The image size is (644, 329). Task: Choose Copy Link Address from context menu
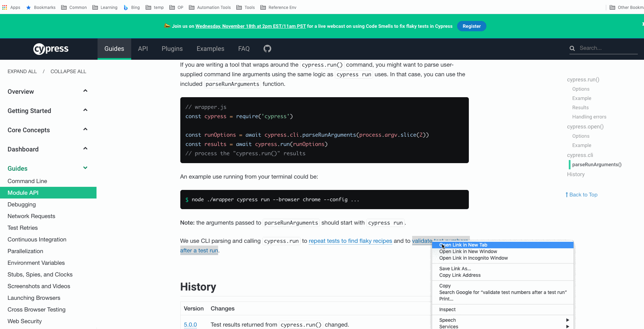[502, 275]
